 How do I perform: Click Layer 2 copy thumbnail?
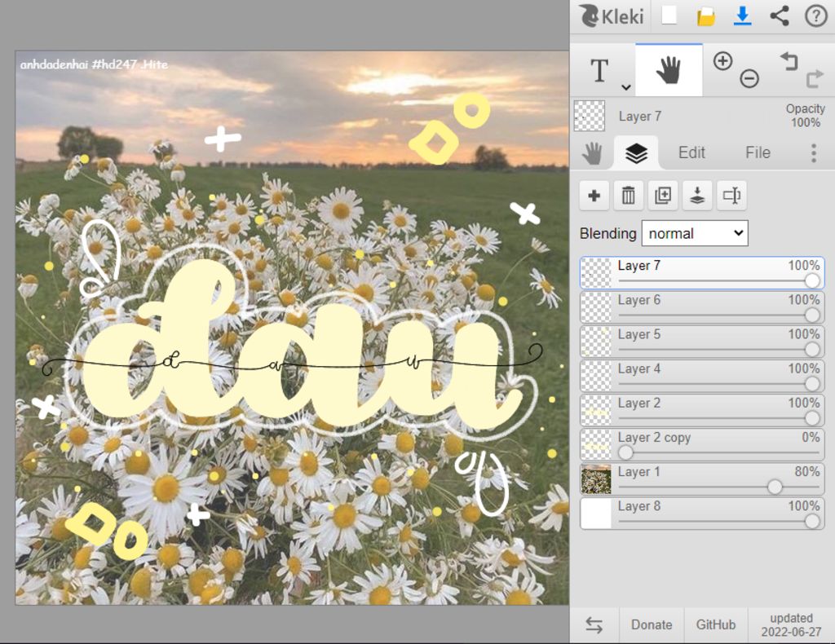(x=596, y=445)
